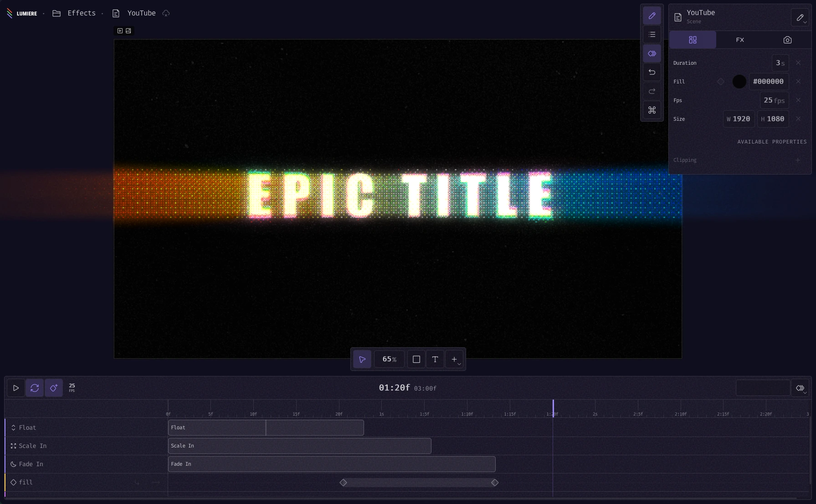Add a Clipping property with its plus button
The width and height of the screenshot is (816, 504).
(x=798, y=160)
